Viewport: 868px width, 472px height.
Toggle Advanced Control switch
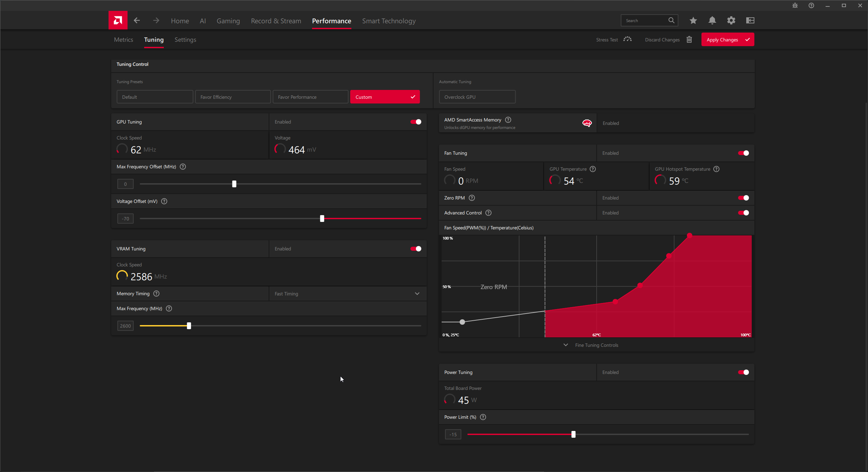point(743,213)
